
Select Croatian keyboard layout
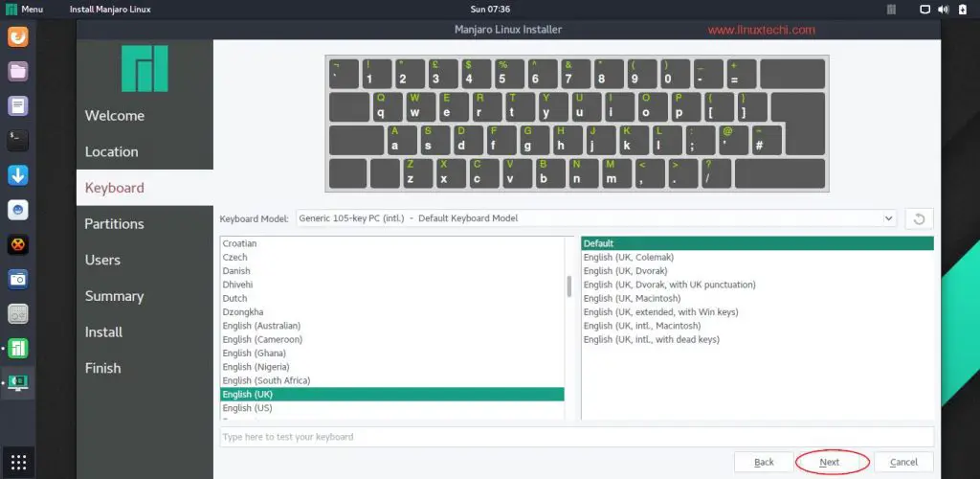391,243
